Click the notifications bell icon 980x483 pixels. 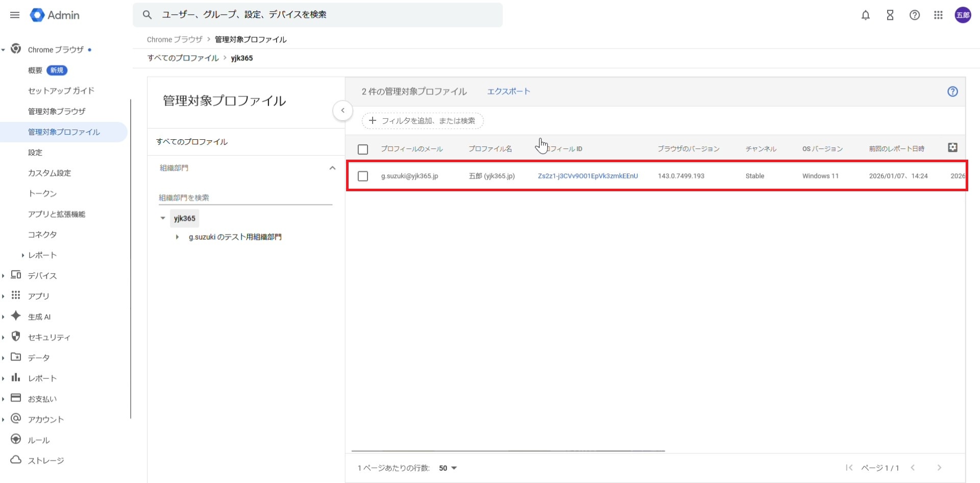tap(865, 15)
